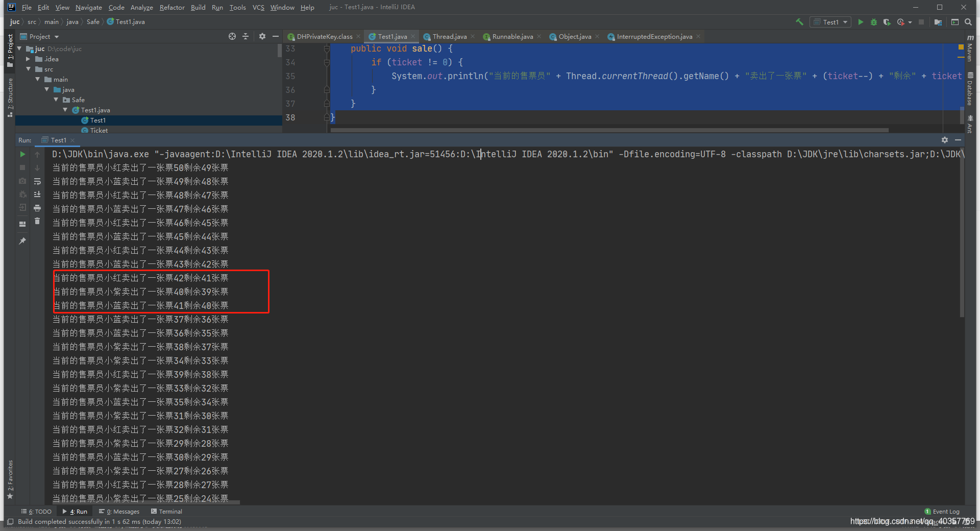Collapse the juc root folder

pyautogui.click(x=19, y=49)
